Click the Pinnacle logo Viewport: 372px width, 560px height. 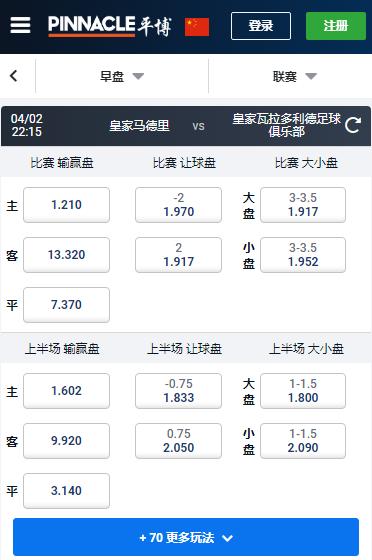(110, 26)
